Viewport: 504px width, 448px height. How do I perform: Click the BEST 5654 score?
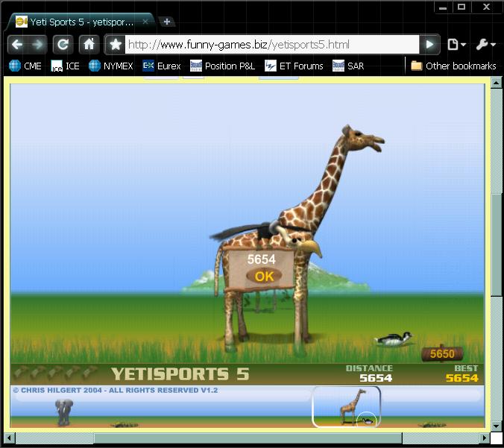tap(462, 373)
